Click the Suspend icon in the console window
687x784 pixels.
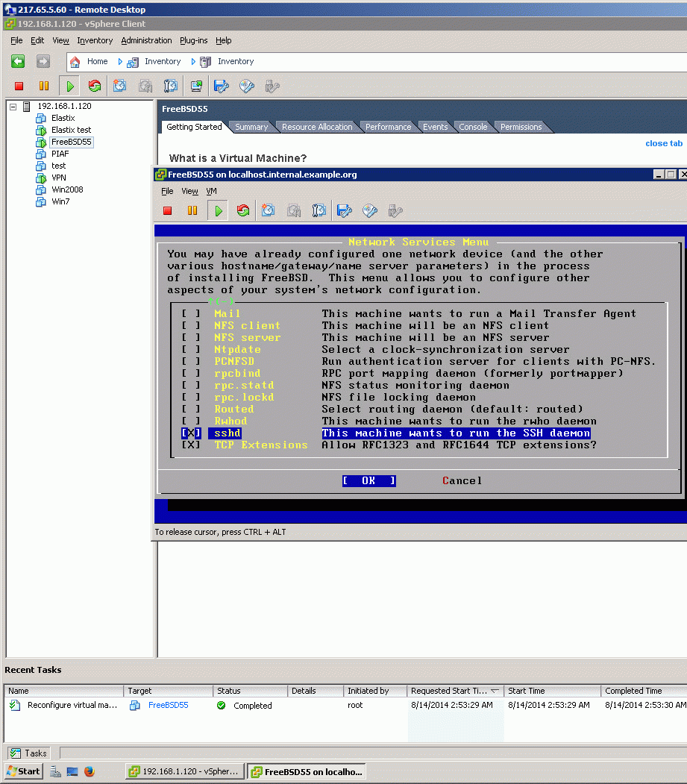coord(192,211)
